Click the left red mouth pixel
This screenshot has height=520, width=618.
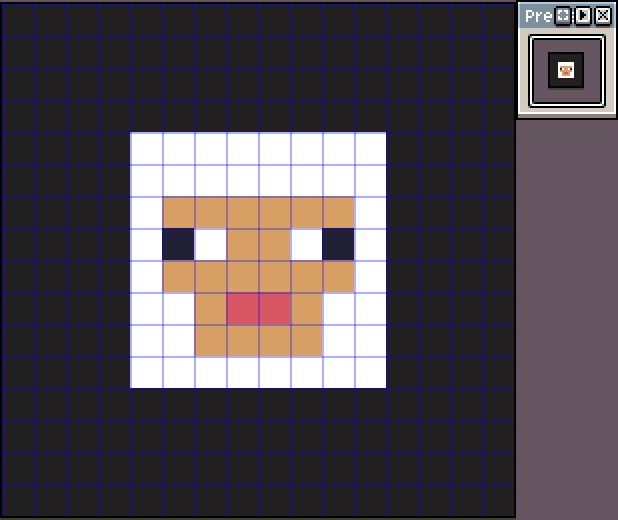242,309
